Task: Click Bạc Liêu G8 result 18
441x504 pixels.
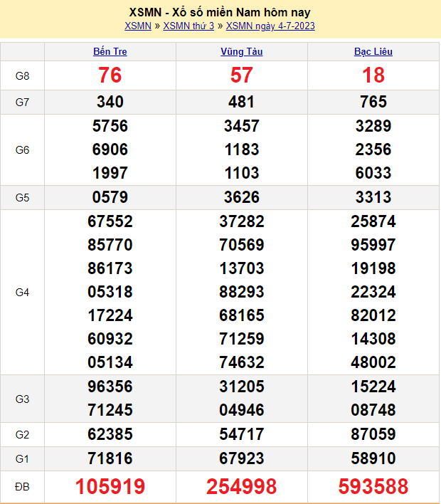Action: [373, 75]
